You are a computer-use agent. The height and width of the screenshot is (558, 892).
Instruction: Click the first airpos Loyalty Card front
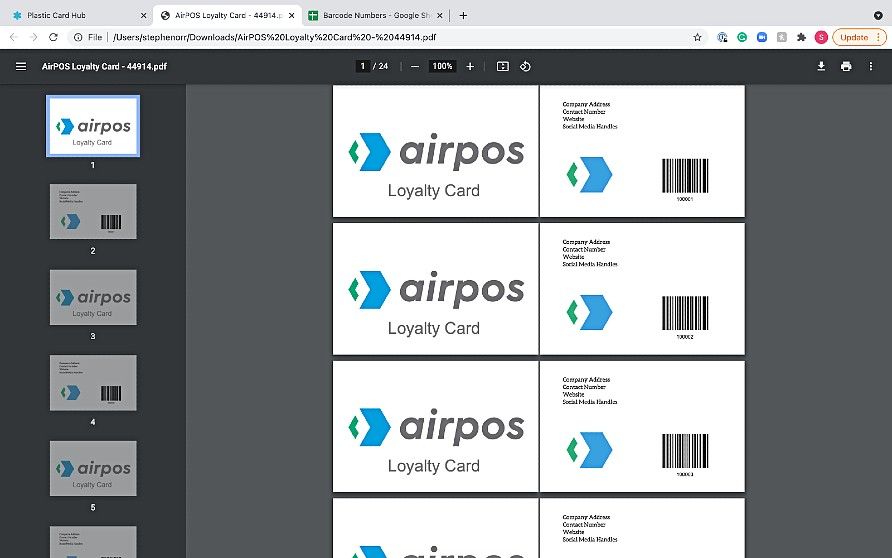coord(435,151)
